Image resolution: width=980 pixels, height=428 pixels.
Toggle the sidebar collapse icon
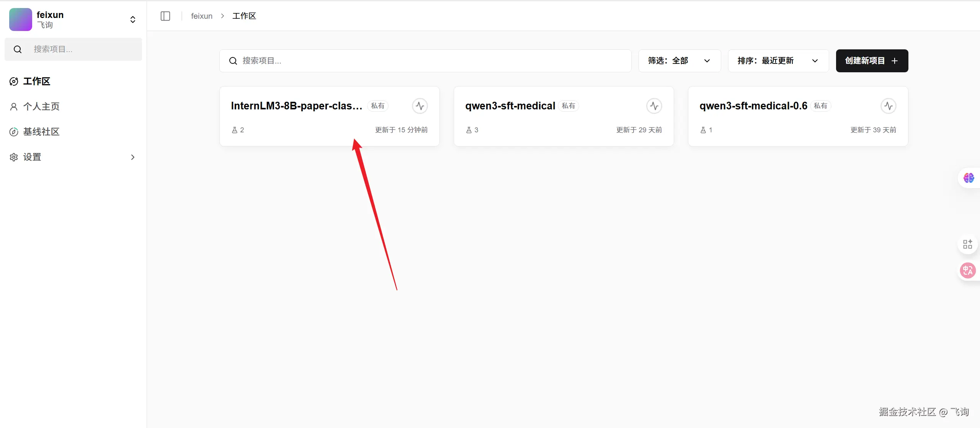pos(165,16)
